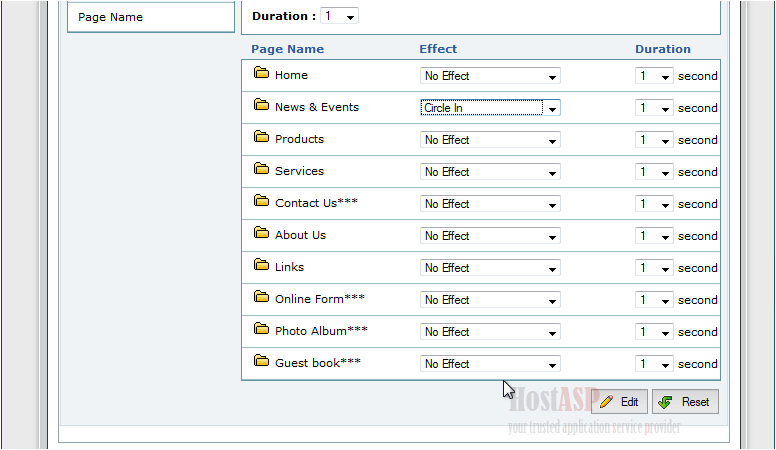Open the Duration dropdown for Links
Image resolution: width=776 pixels, height=450 pixels.
pos(654,268)
